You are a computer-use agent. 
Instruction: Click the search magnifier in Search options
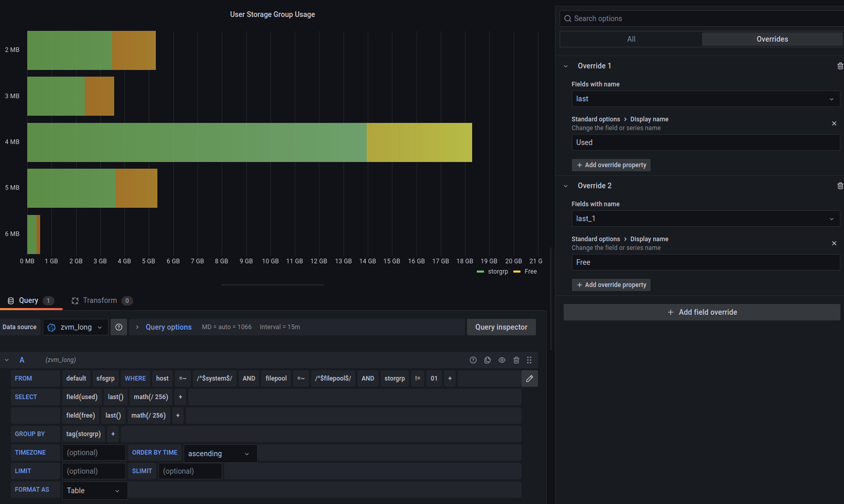pos(568,18)
